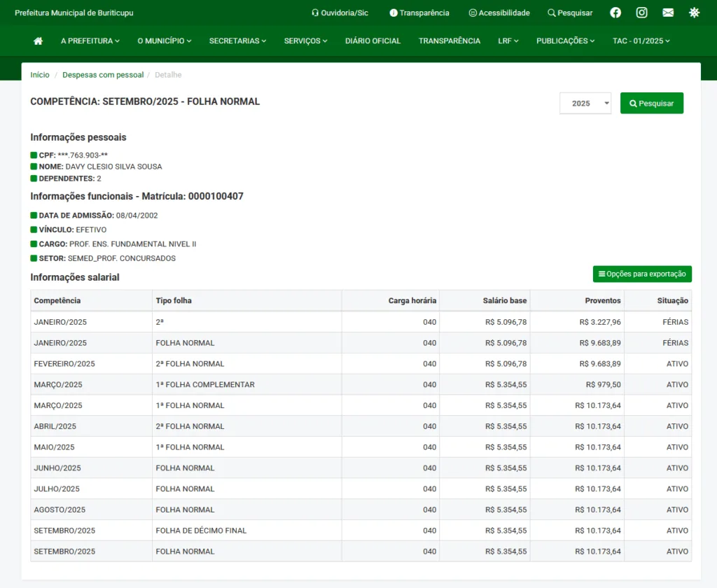The image size is (717, 588).
Task: Open the Instagram profile icon
Action: pyautogui.click(x=641, y=13)
